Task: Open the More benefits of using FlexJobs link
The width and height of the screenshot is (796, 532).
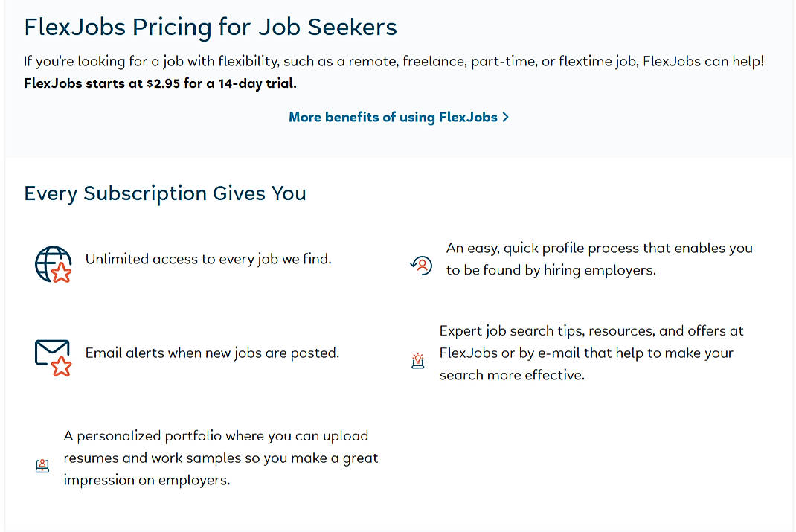Action: 393,117
